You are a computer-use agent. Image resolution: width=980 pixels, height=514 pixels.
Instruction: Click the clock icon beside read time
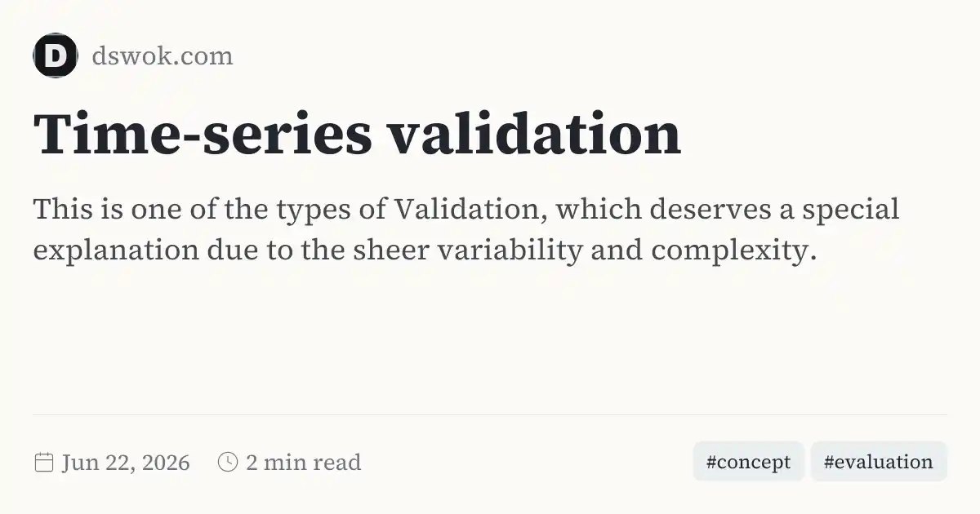(x=228, y=463)
